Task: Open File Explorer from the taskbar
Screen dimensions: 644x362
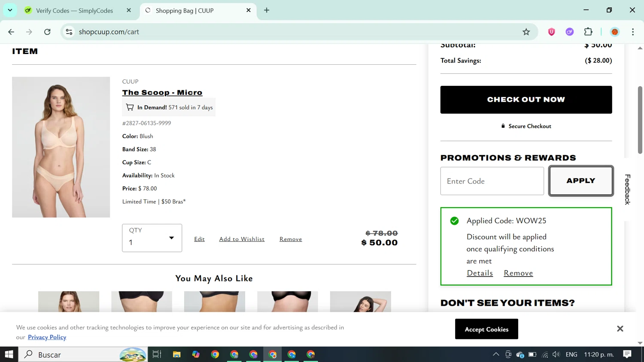Action: tap(176, 354)
